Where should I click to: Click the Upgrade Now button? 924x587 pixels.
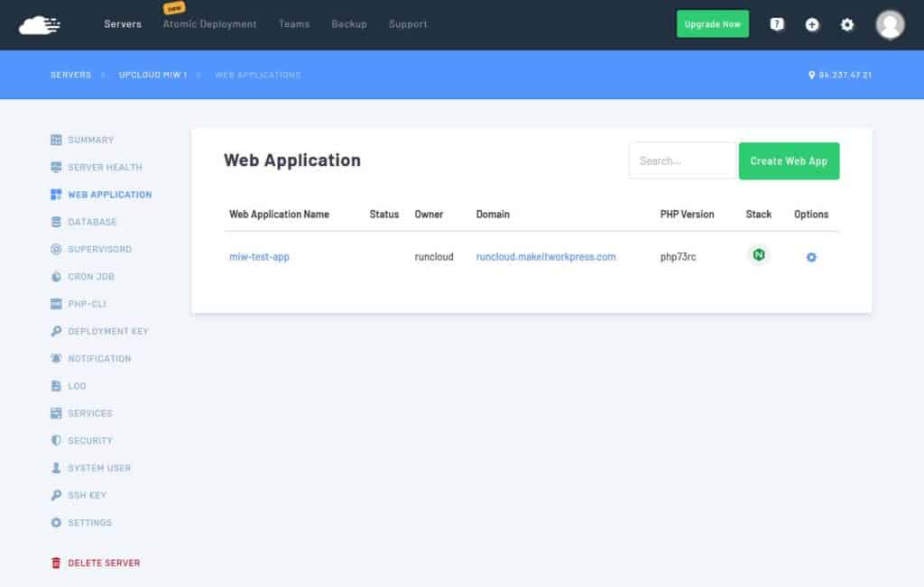click(x=713, y=24)
